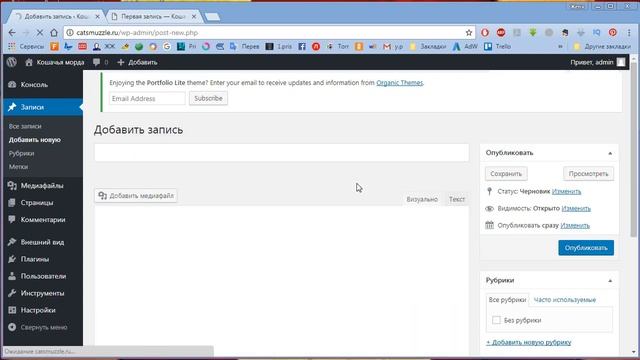Show hidden bookmarks chevron

click(560, 47)
